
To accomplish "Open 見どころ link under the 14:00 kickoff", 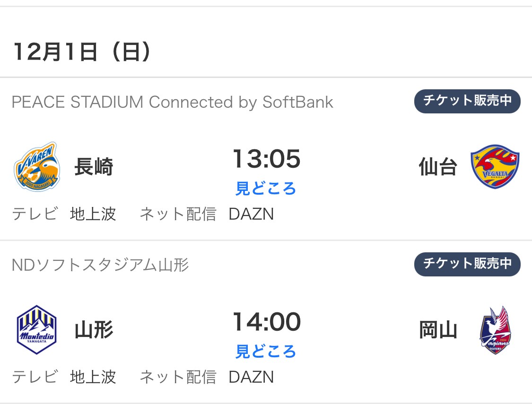I will coord(266,352).
